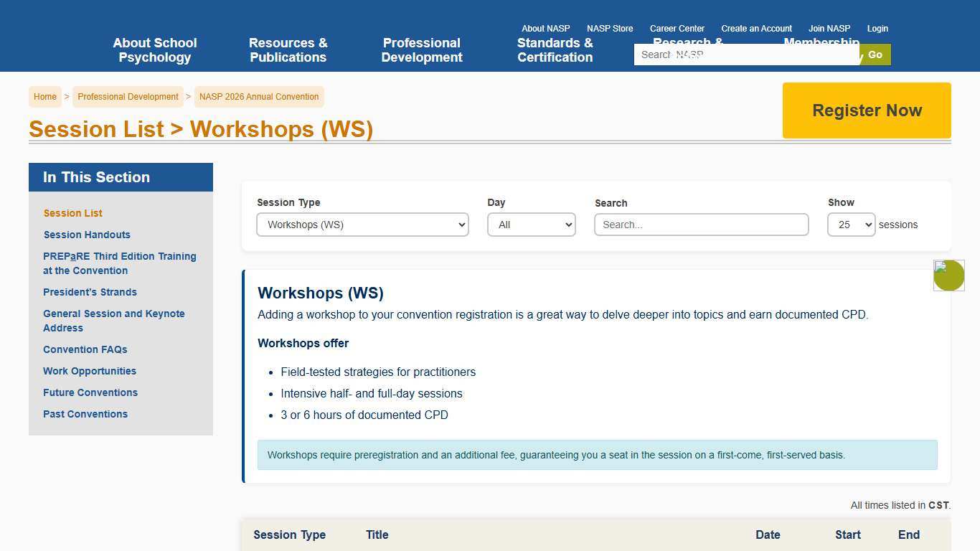Open the Session Type dropdown

point(362,225)
